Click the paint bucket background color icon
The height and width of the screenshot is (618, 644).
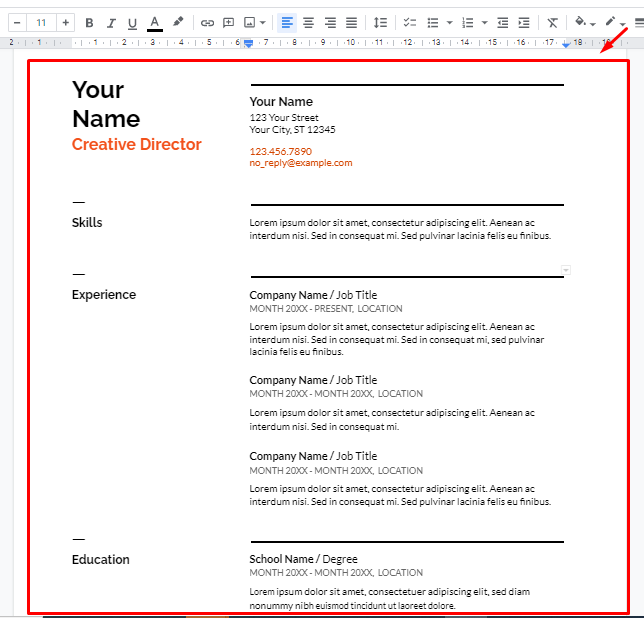pyautogui.click(x=580, y=21)
